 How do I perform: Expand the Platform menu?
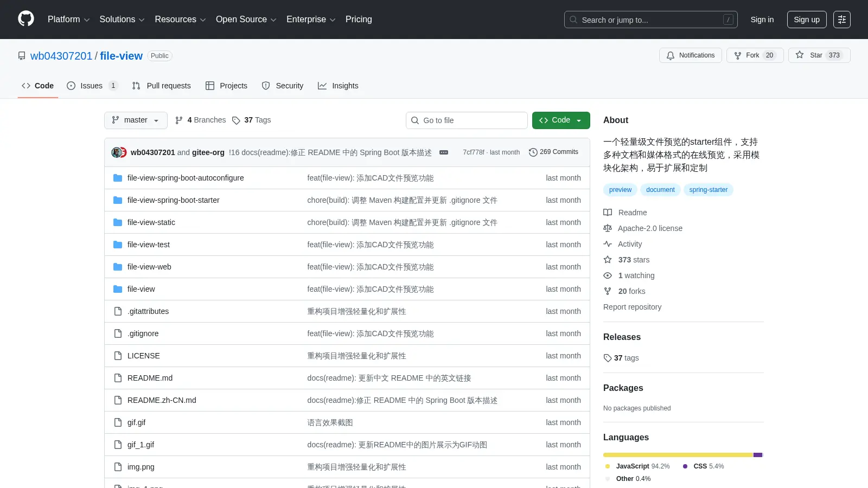click(x=68, y=20)
